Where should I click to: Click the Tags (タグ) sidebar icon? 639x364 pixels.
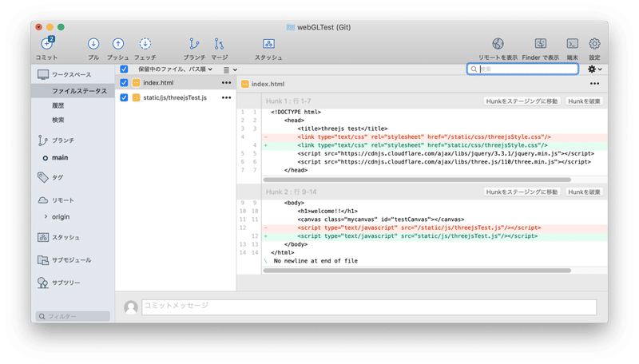pos(43,177)
